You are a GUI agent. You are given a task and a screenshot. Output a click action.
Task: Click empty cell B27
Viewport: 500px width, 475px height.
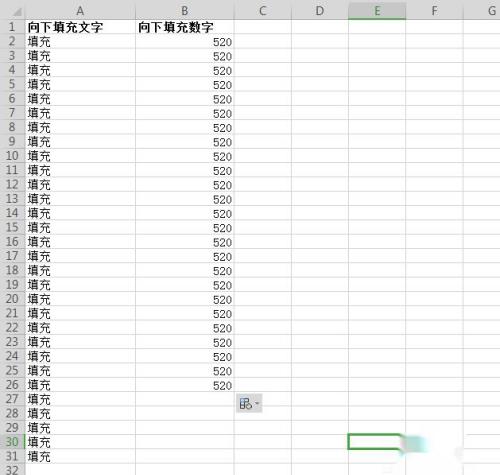tap(185, 399)
